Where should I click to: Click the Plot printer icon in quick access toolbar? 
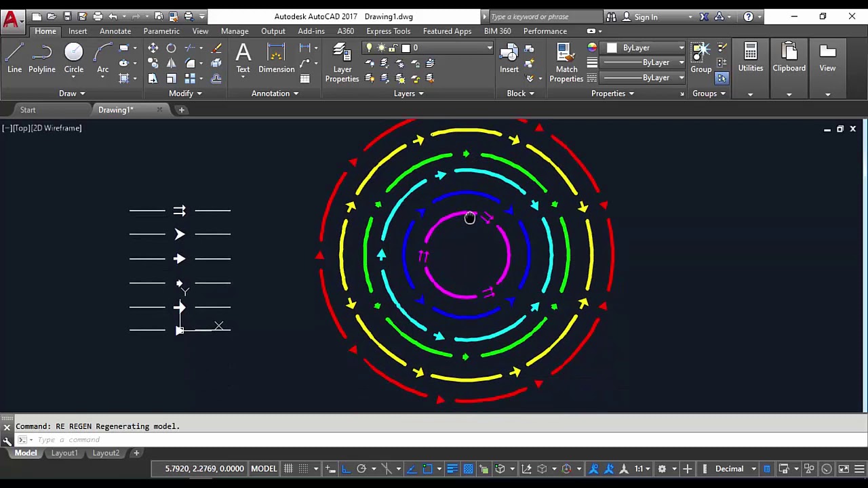point(98,16)
